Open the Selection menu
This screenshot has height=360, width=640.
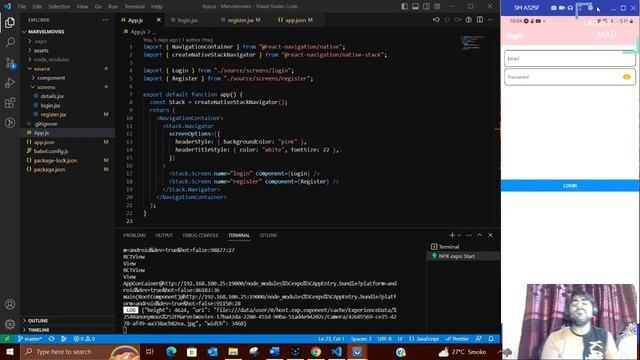(59, 7)
